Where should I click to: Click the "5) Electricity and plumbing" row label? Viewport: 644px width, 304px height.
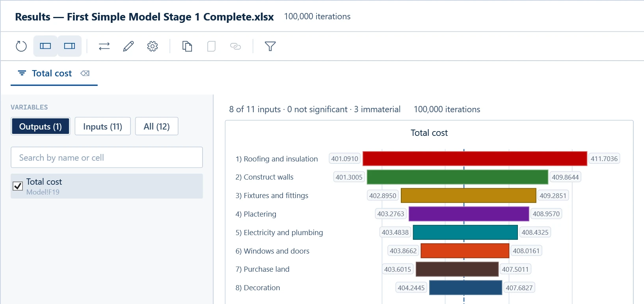pyautogui.click(x=279, y=232)
